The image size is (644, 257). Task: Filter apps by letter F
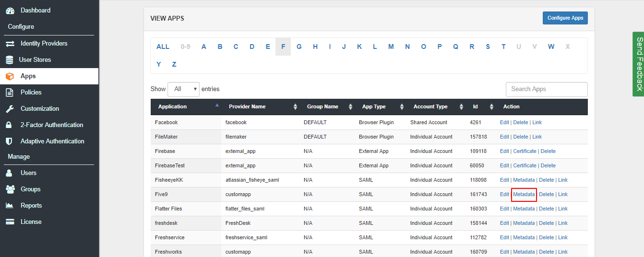pos(283,47)
